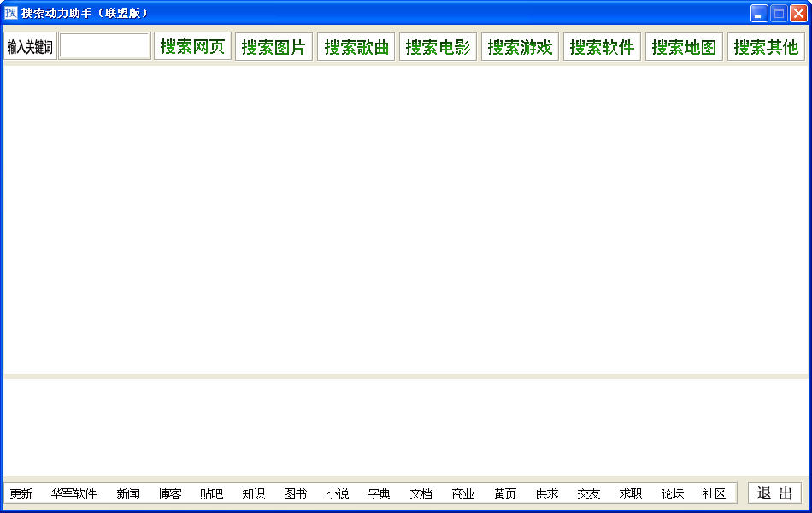Viewport: 812px width, 513px height.
Task: Open the 商业 category
Action: coord(463,494)
